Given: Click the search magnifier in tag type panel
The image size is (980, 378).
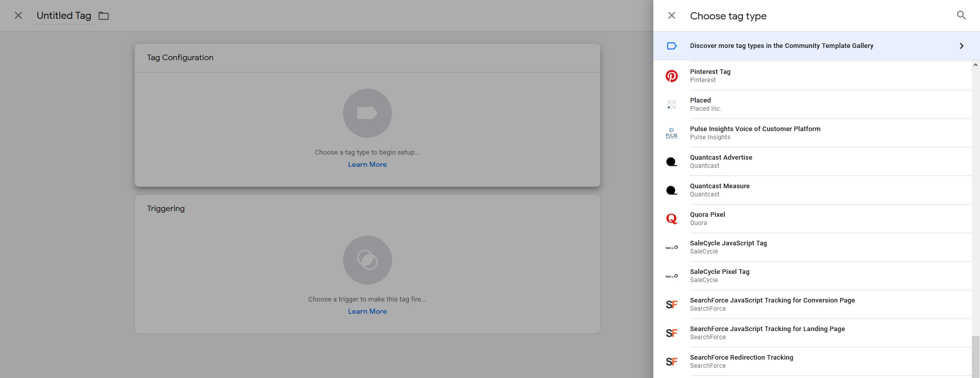Looking at the screenshot, I should pos(961,15).
